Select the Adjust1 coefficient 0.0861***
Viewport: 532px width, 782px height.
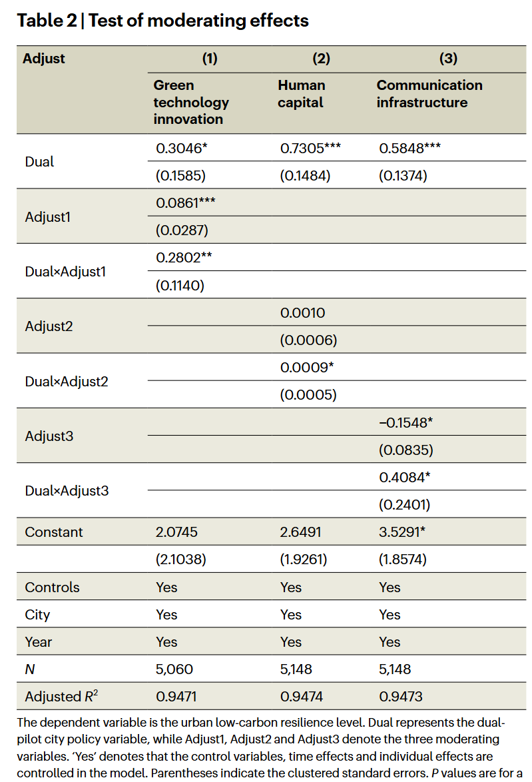(186, 203)
